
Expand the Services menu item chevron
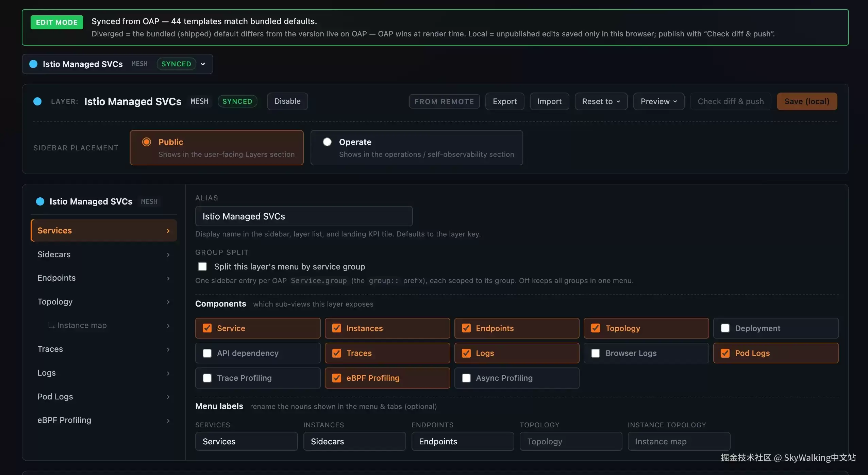[x=168, y=231]
